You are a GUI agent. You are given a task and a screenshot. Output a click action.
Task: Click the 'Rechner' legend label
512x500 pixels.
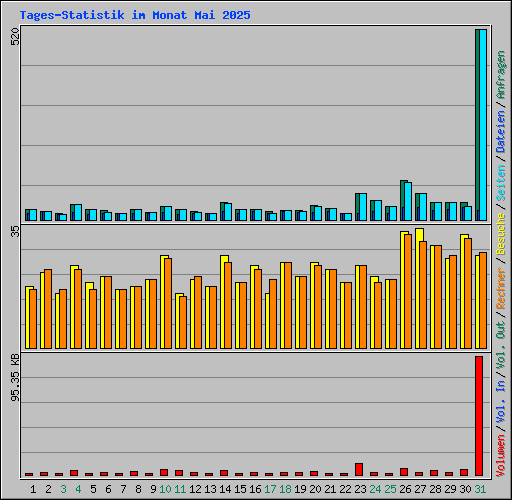(501, 288)
